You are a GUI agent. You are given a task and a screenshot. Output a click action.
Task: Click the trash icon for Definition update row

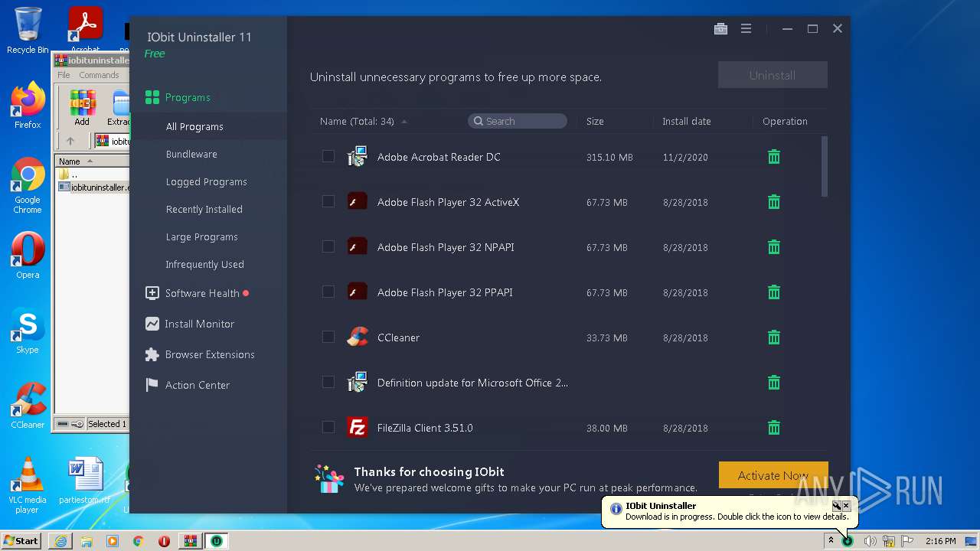tap(774, 383)
